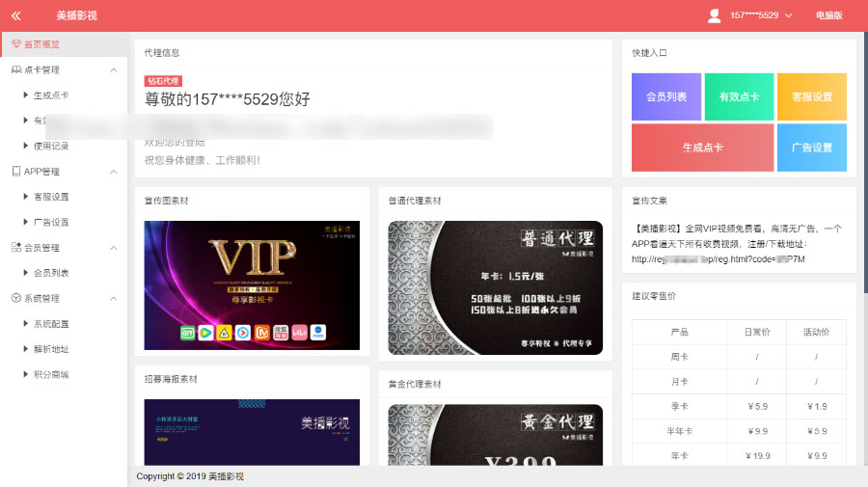Image resolution: width=868 pixels, height=487 pixels.
Task: Click the purple 会员列表 shortcut tile
Action: click(666, 96)
